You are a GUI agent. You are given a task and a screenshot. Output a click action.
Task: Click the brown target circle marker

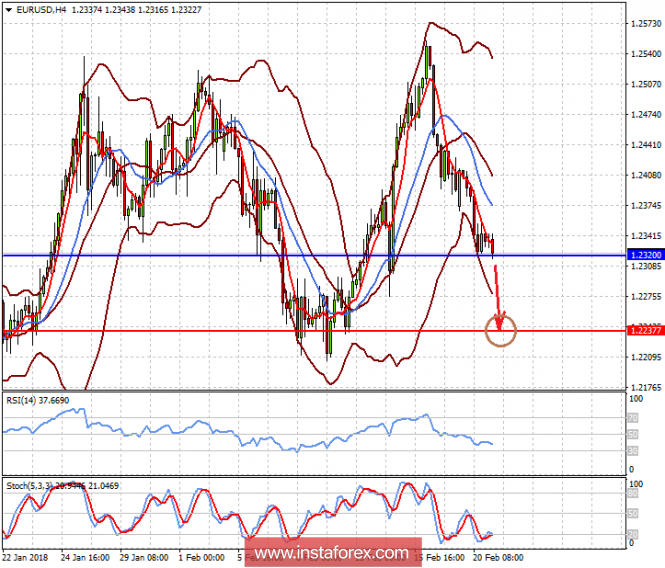click(500, 330)
